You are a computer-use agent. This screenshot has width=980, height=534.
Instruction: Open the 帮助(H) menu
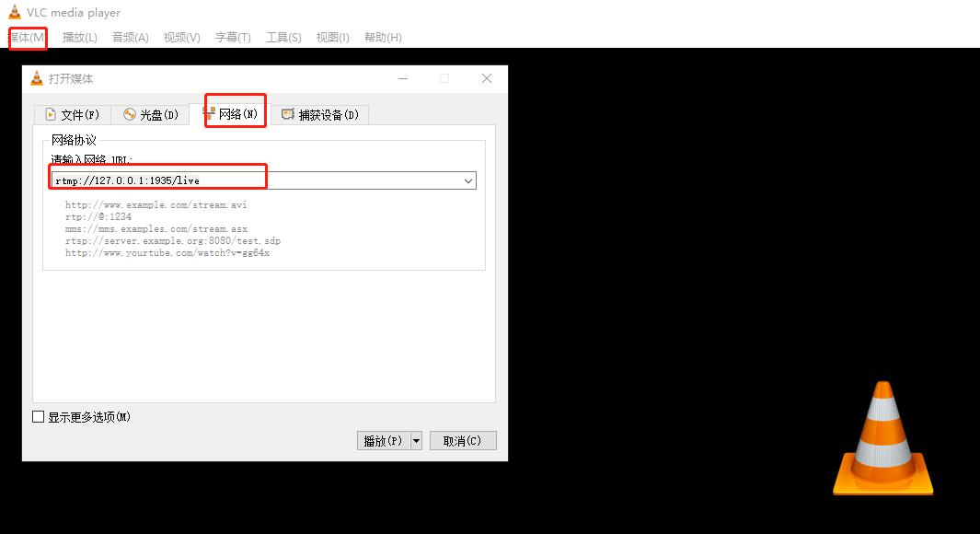click(383, 38)
